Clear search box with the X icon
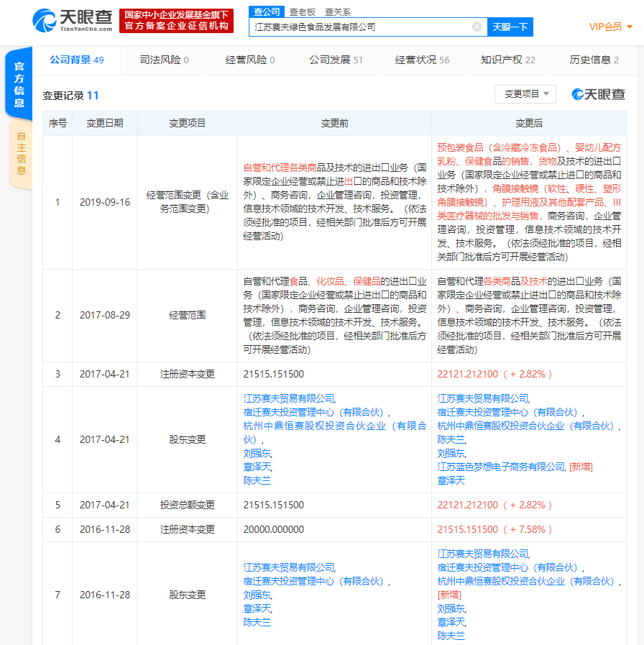 (477, 27)
